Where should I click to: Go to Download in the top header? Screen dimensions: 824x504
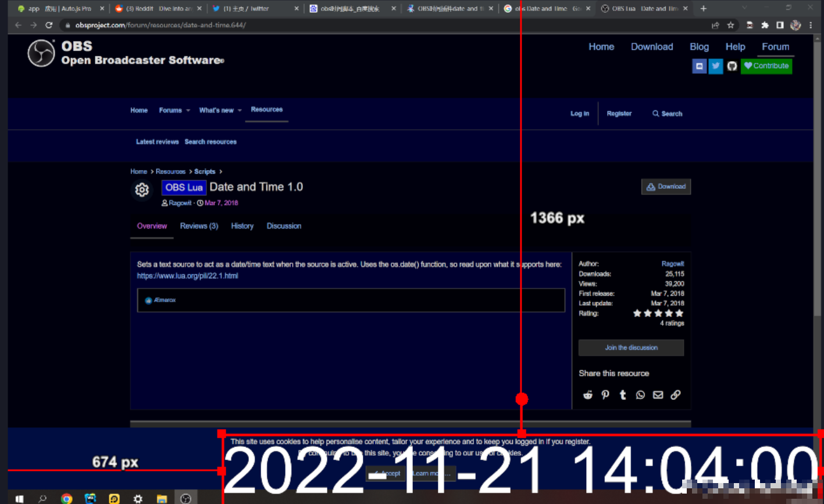click(x=652, y=47)
